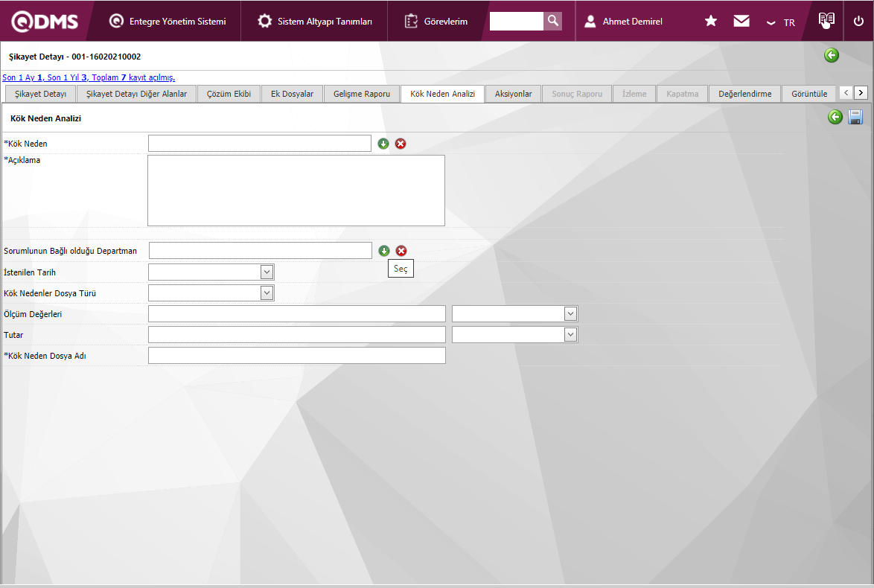Click the Tutar amount field
Viewport: 874px width, 588px height.
[297, 334]
